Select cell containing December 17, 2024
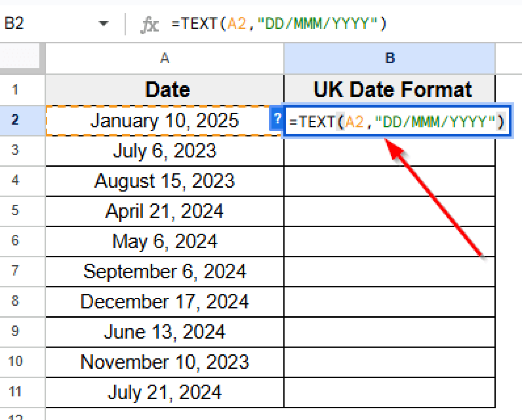Viewport: 522px width, 420px height. click(164, 301)
